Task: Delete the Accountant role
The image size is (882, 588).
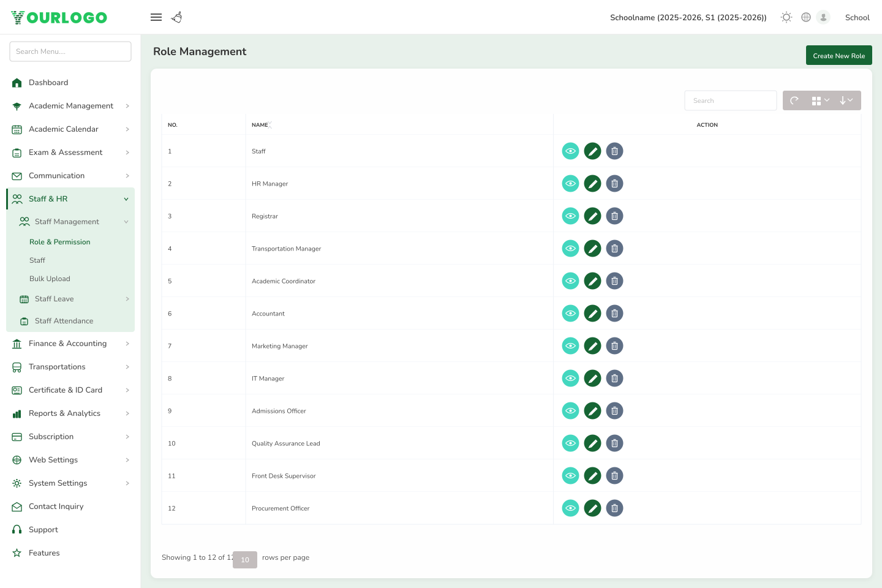Action: point(614,314)
